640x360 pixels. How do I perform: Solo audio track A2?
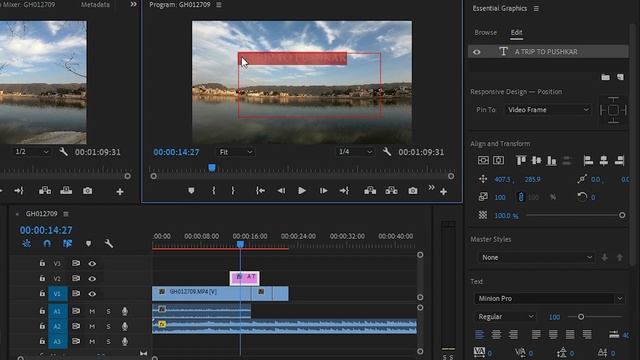108,327
